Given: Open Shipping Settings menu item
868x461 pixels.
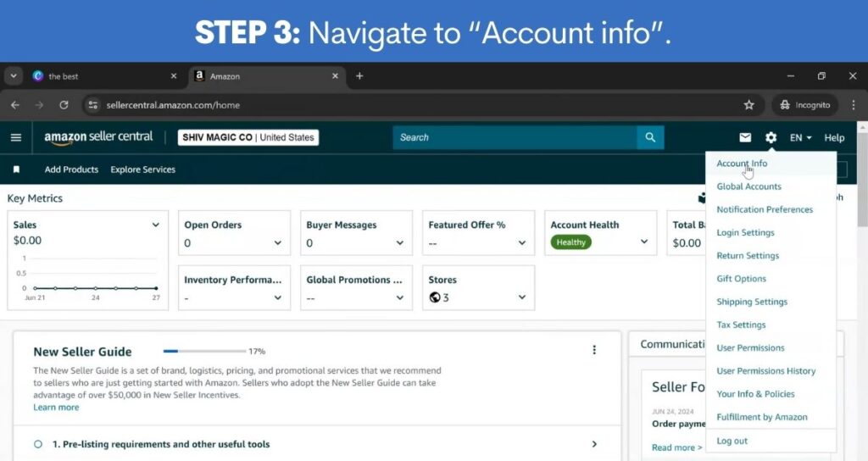Looking at the screenshot, I should click(x=752, y=302).
